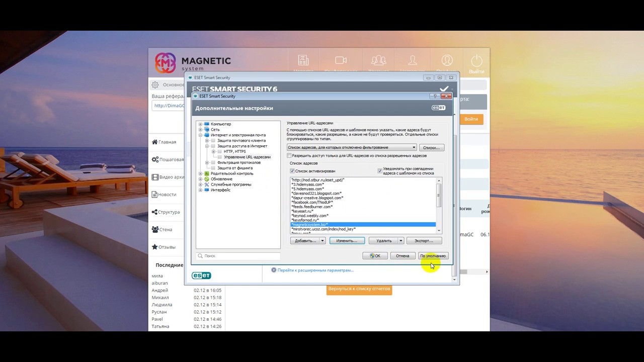Click the referral link field http://DimaGC
The width and height of the screenshot is (644, 362).
click(168, 106)
